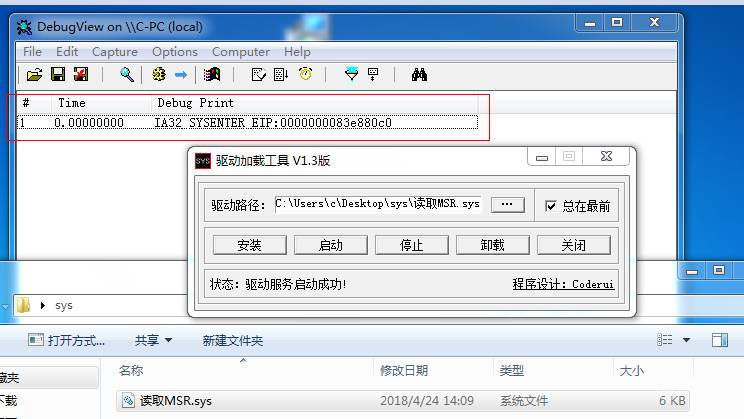Viewport: 744px width, 419px height.
Task: Click the Open file toolbar icon
Action: click(34, 74)
